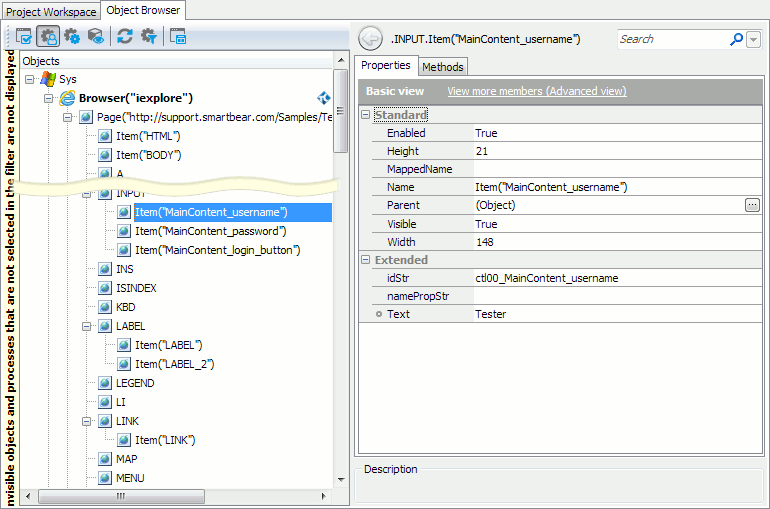Click the Sys Windows flag icon
The width and height of the screenshot is (770, 509).
[48, 79]
